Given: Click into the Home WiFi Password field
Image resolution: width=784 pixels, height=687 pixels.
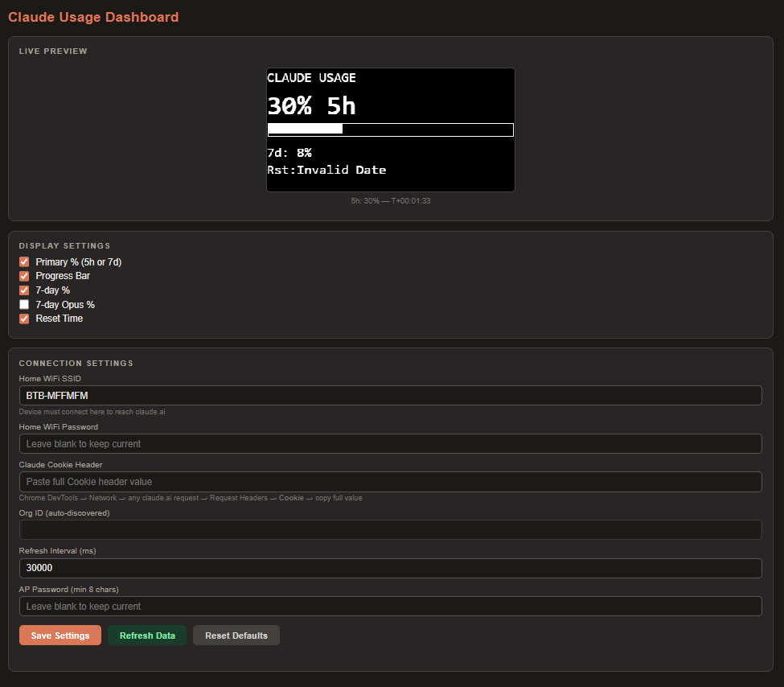Looking at the screenshot, I should 391,444.
